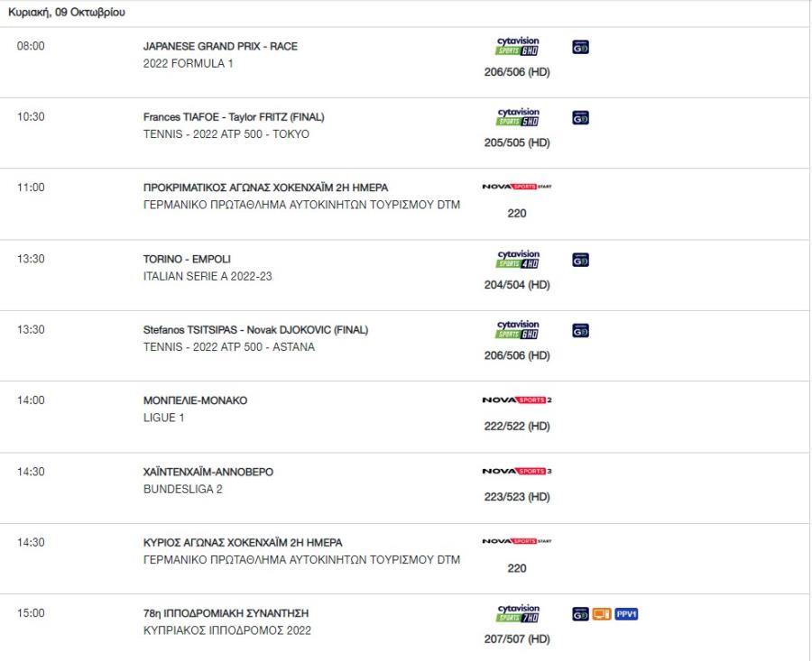Click the PPV1 badge for the 78th horse racing meeting

click(x=626, y=614)
